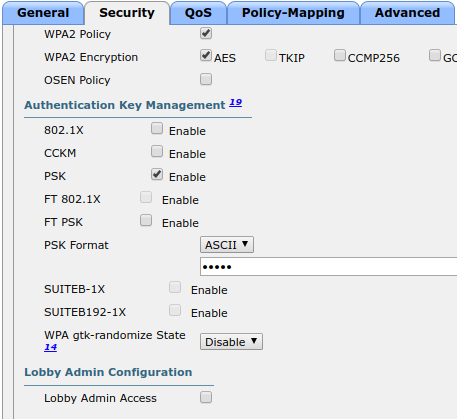
Task: Enable CCKM key management
Action: coord(157,151)
